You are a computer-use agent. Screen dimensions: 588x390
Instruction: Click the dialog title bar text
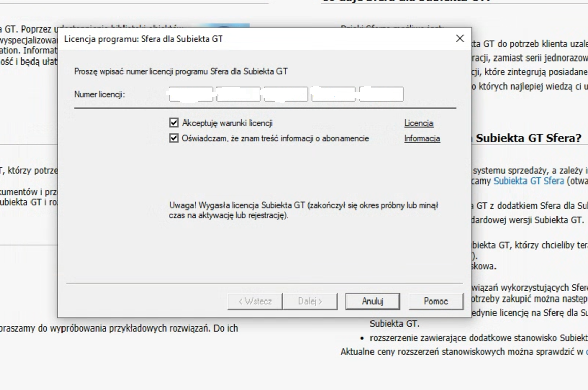click(x=143, y=39)
